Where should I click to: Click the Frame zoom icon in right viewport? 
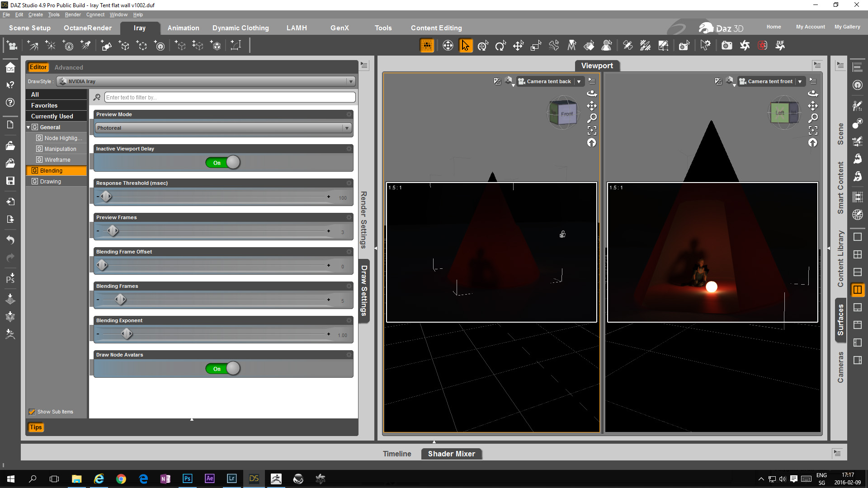pyautogui.click(x=813, y=131)
